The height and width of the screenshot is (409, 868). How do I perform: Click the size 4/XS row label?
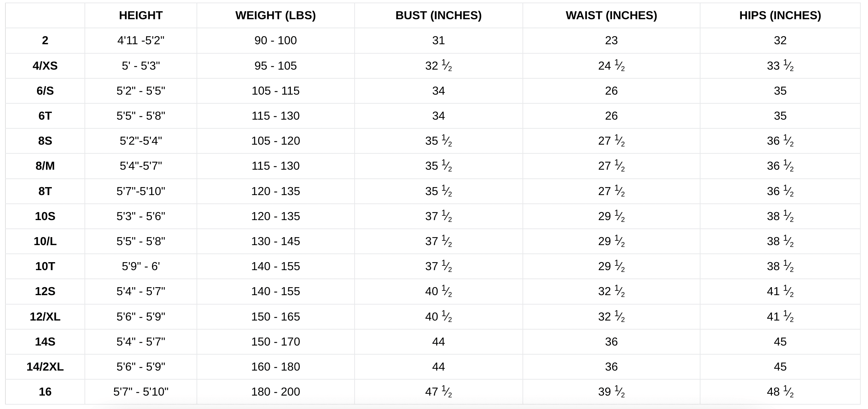pos(45,66)
